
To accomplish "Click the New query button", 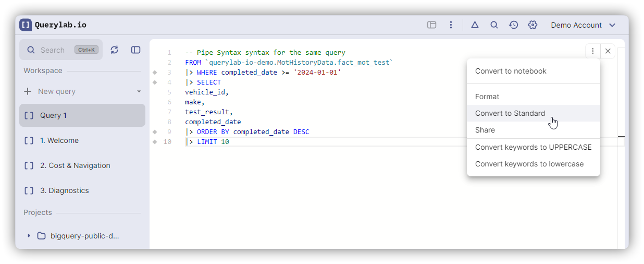I will tap(56, 91).
